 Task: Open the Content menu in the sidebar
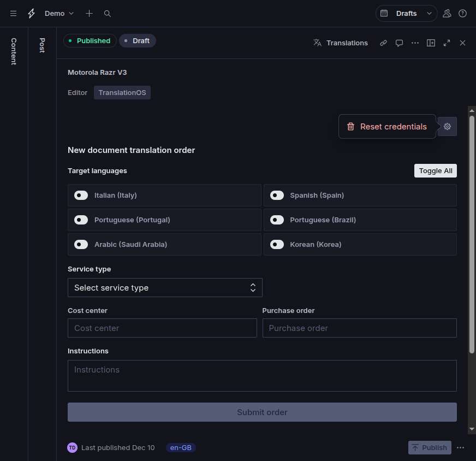(13, 51)
